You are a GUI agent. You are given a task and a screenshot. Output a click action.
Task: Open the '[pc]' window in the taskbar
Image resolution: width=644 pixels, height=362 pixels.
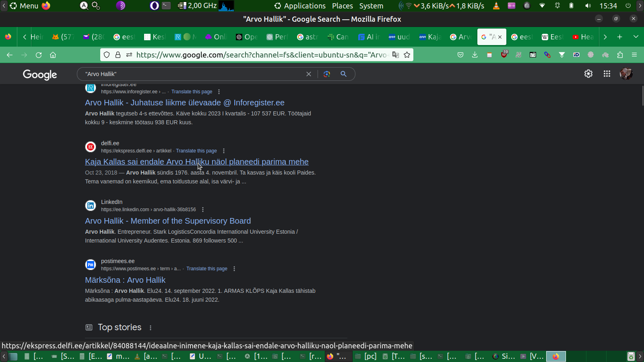click(366, 356)
